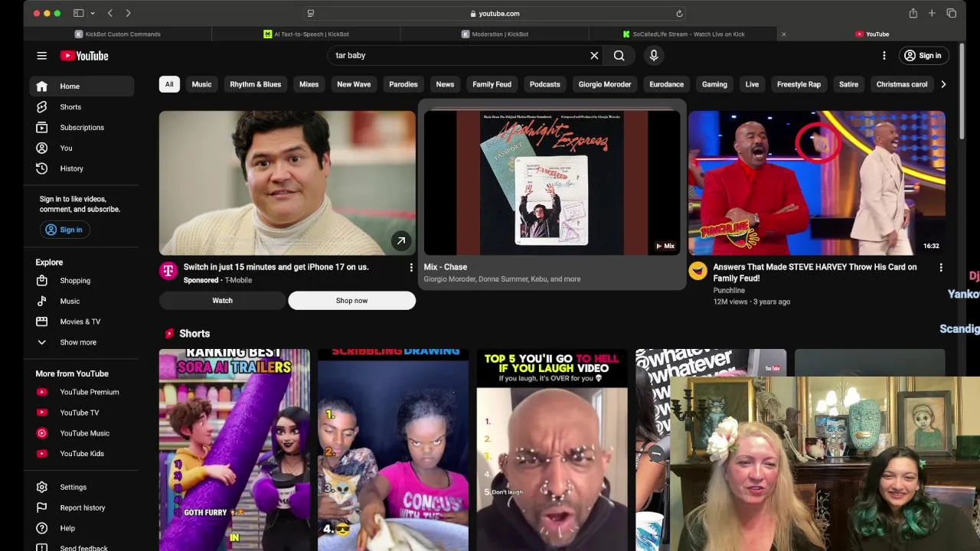Select the Eurodance filter chip
The height and width of the screenshot is (551, 980).
[x=666, y=84]
